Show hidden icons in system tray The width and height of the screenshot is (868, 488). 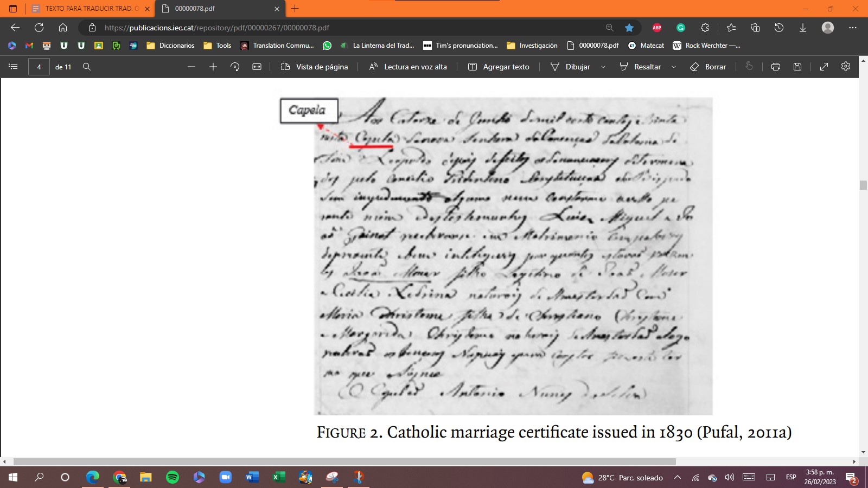678,478
